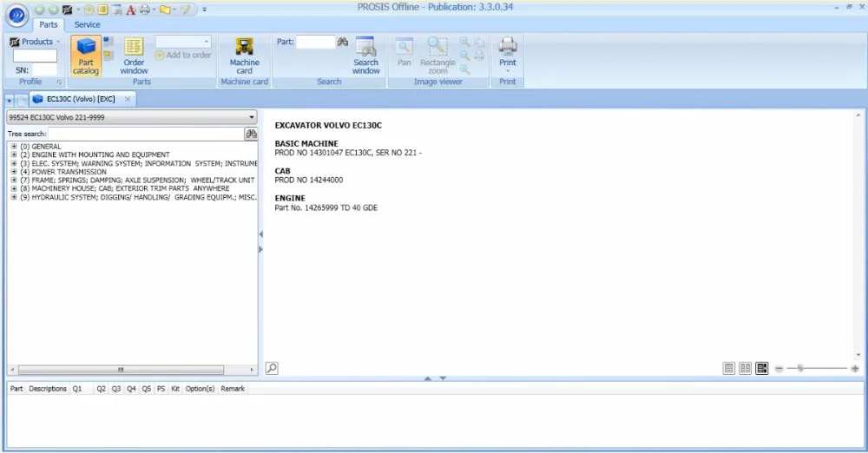This screenshot has height=453, width=868.
Task: Click the small folder list icon beside Part catalog
Action: coord(108,55)
